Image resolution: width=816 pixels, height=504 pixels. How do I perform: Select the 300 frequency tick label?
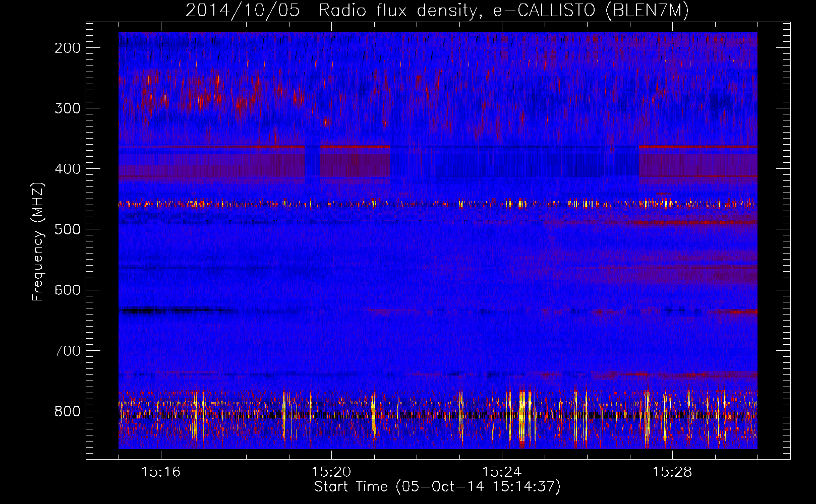pyautogui.click(x=68, y=108)
